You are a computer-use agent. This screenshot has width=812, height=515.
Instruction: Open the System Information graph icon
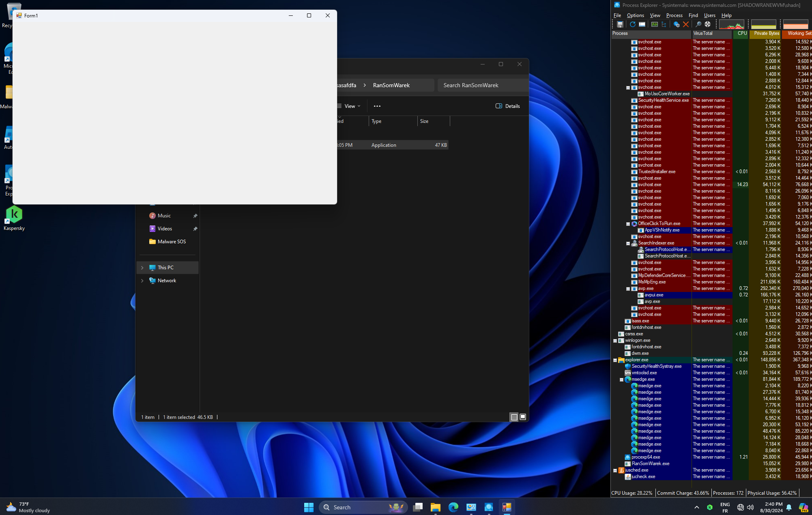[x=654, y=24]
